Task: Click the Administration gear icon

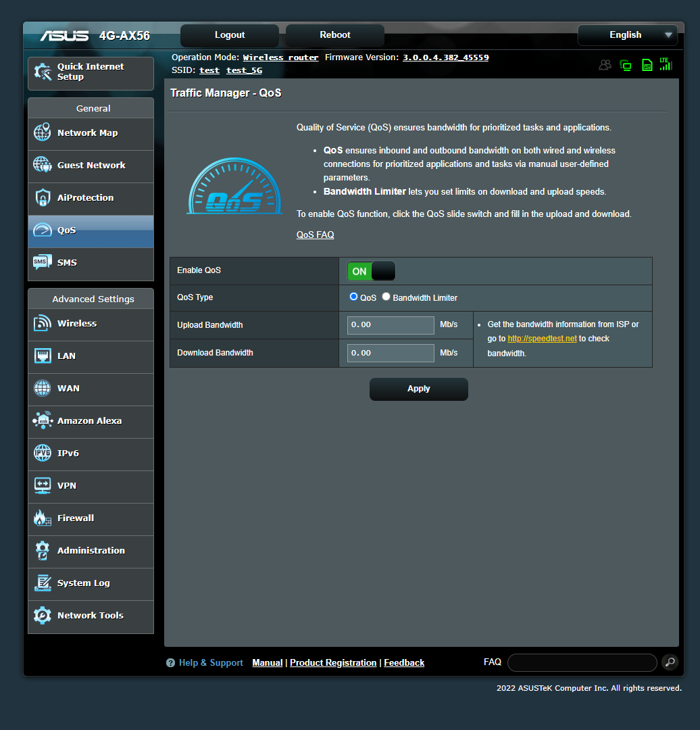Action: point(43,550)
